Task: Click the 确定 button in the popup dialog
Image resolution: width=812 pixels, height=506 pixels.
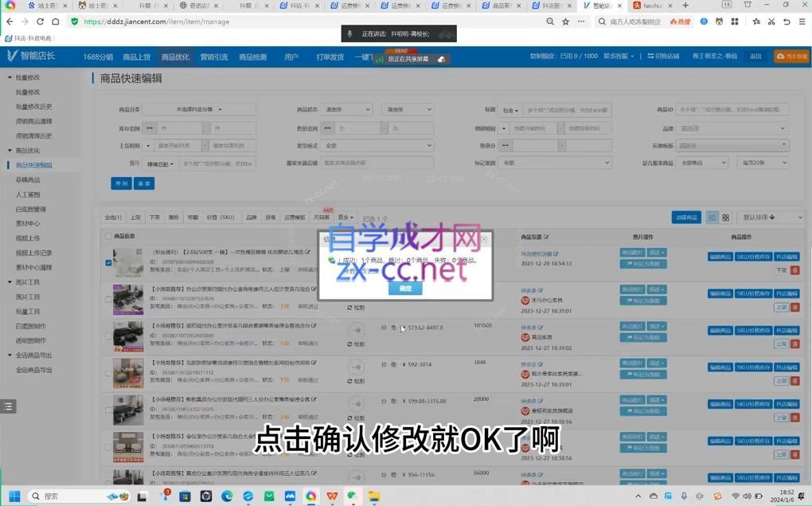Action: (x=405, y=288)
